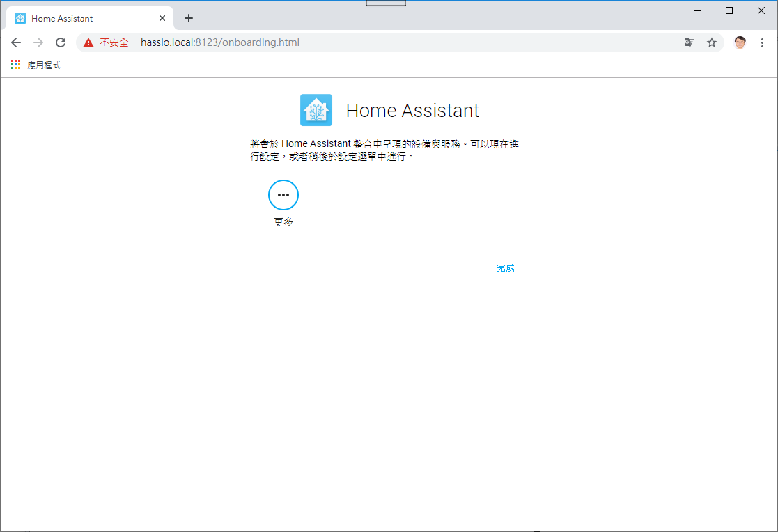
Task: Click the Chrome profile avatar
Action: 740,42
